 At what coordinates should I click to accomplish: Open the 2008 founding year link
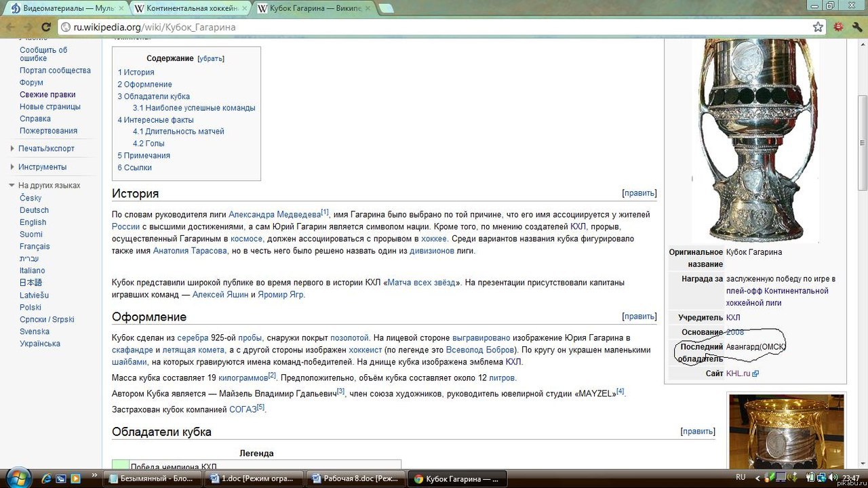coord(735,332)
